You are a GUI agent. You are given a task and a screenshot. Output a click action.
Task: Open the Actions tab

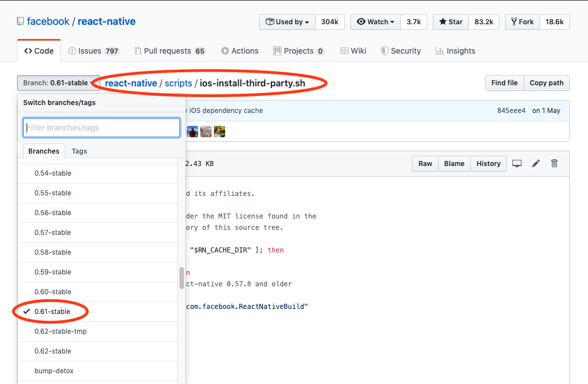point(240,51)
